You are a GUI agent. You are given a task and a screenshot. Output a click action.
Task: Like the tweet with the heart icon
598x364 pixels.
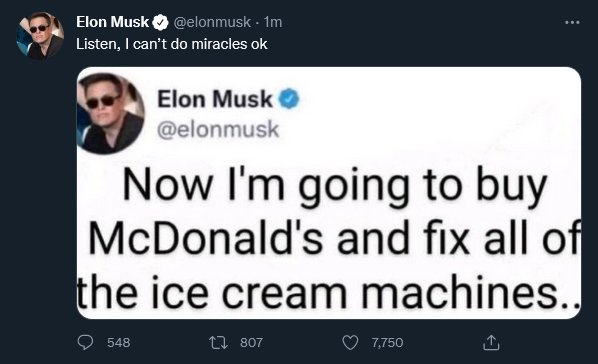[350, 342]
